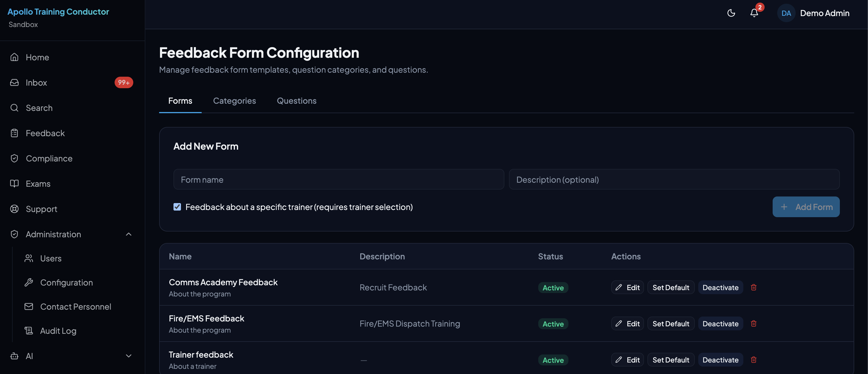
Task: Delete Fire/EMS Feedback with trash icon
Action: click(x=754, y=323)
